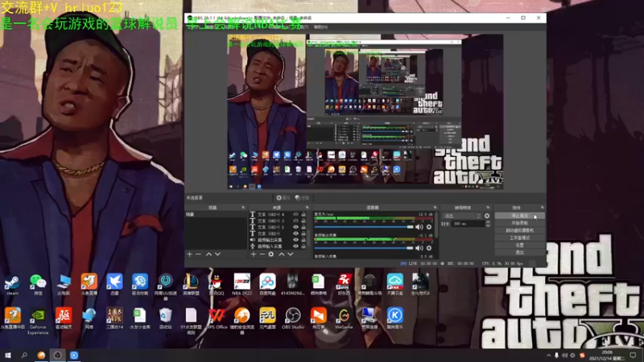This screenshot has height=362, width=644.
Task: Open the GeForce Experience desktop shortcut
Action: click(x=38, y=321)
